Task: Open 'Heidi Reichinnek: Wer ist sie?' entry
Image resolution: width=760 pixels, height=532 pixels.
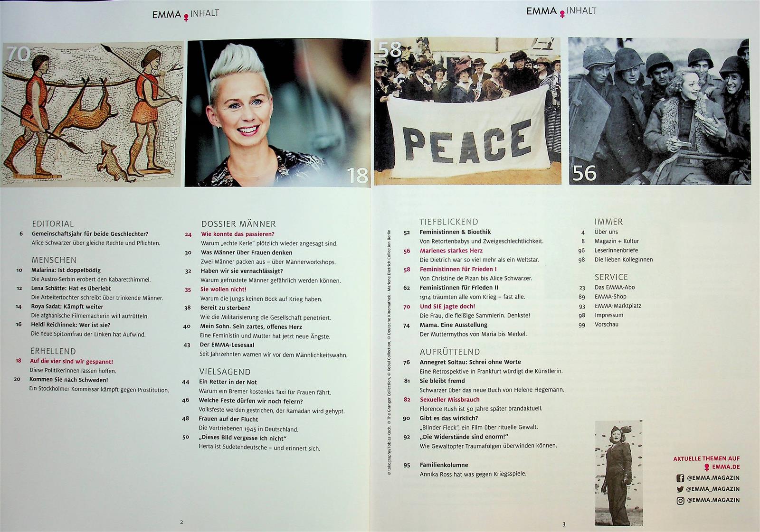Action: tap(70, 325)
